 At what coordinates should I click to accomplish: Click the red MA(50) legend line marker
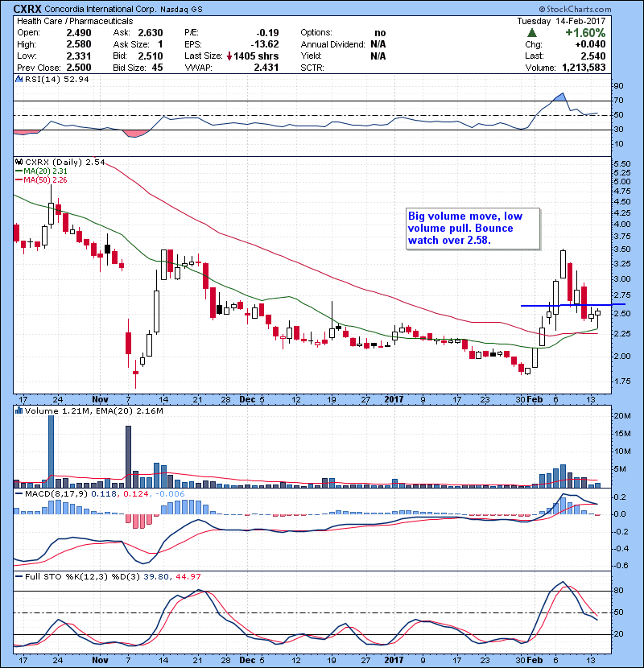(19, 180)
